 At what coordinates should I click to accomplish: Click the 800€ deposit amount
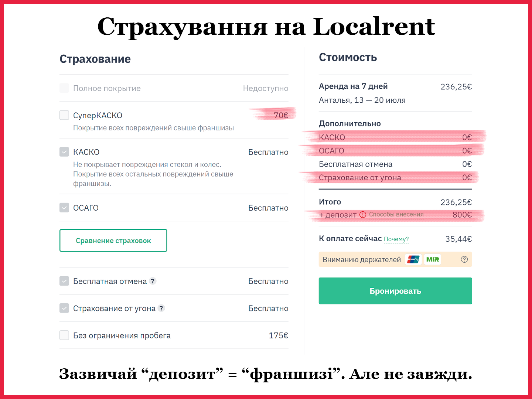pos(462,215)
